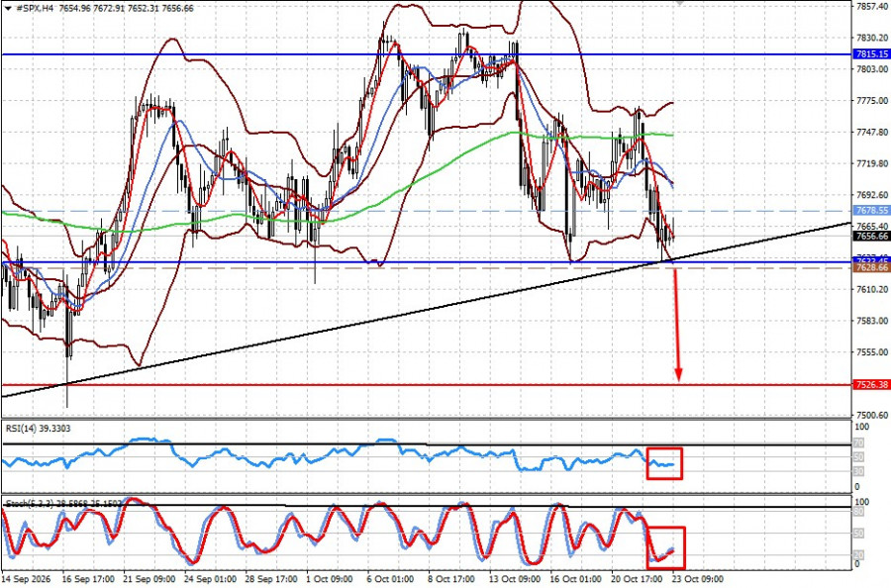Click the 1 Oct 09:00 time label

tap(331, 579)
